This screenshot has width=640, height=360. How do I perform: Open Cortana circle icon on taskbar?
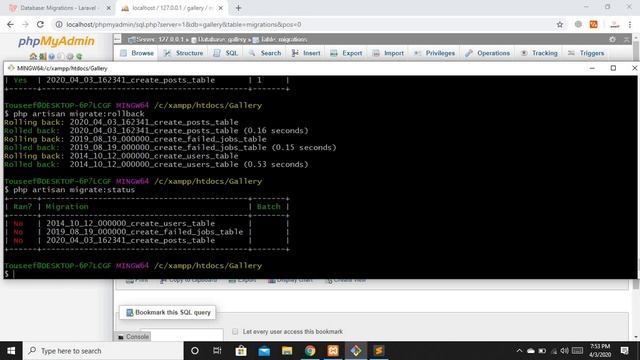(195, 351)
